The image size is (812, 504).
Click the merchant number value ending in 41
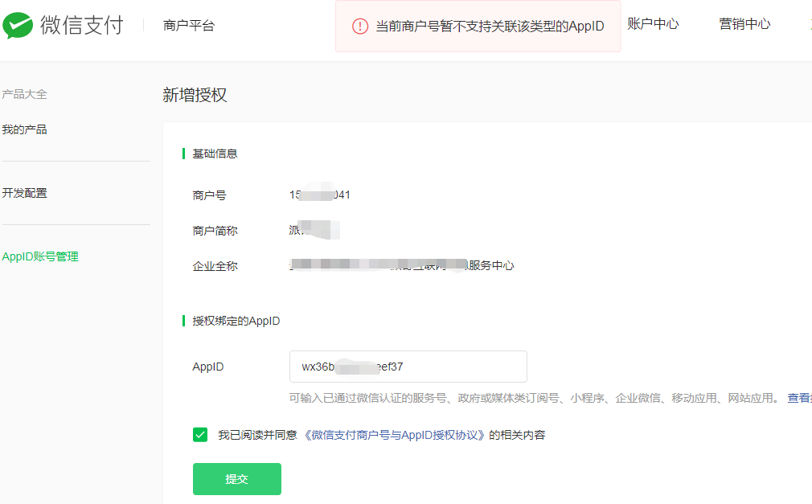point(319,195)
